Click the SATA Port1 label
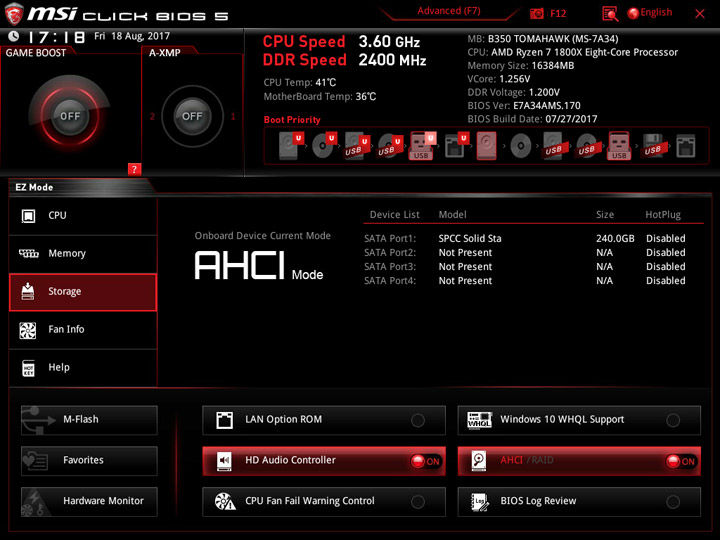The width and height of the screenshot is (720, 540). point(390,238)
